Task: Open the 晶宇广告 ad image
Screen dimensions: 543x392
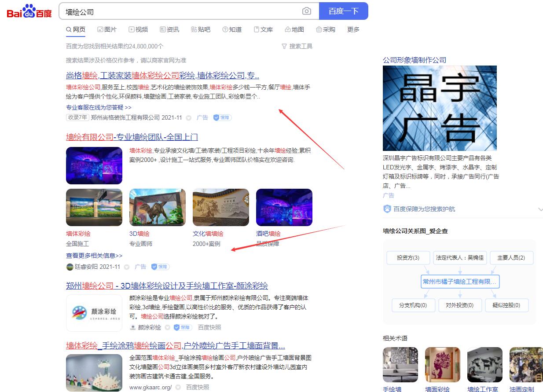Action: tap(440, 108)
